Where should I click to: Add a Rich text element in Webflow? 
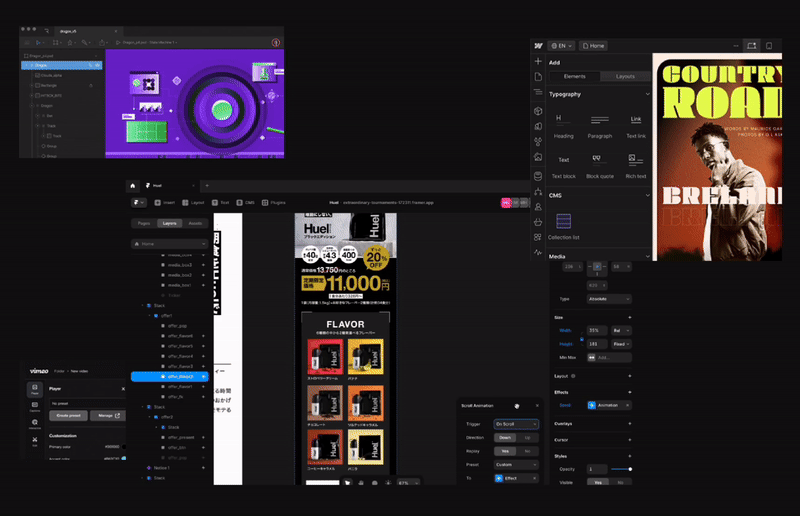click(x=636, y=166)
